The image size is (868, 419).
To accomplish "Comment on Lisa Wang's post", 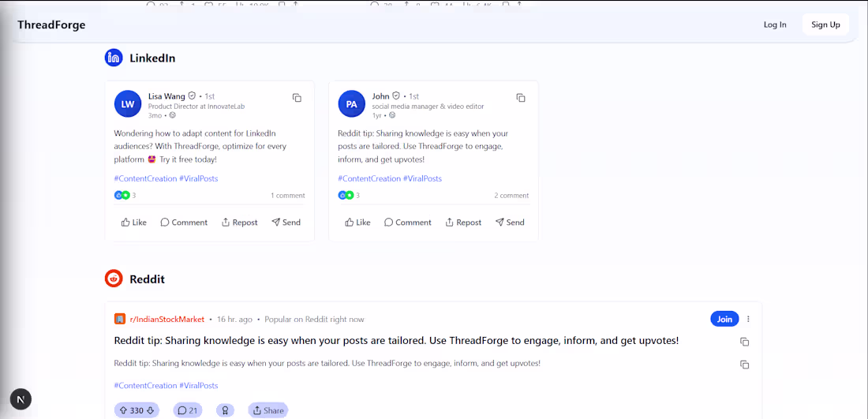I will tap(184, 223).
